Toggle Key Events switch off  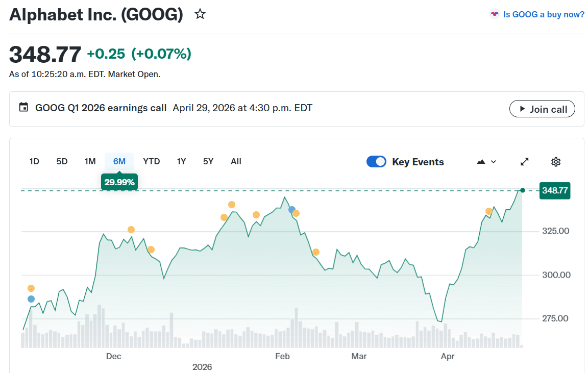click(x=376, y=162)
